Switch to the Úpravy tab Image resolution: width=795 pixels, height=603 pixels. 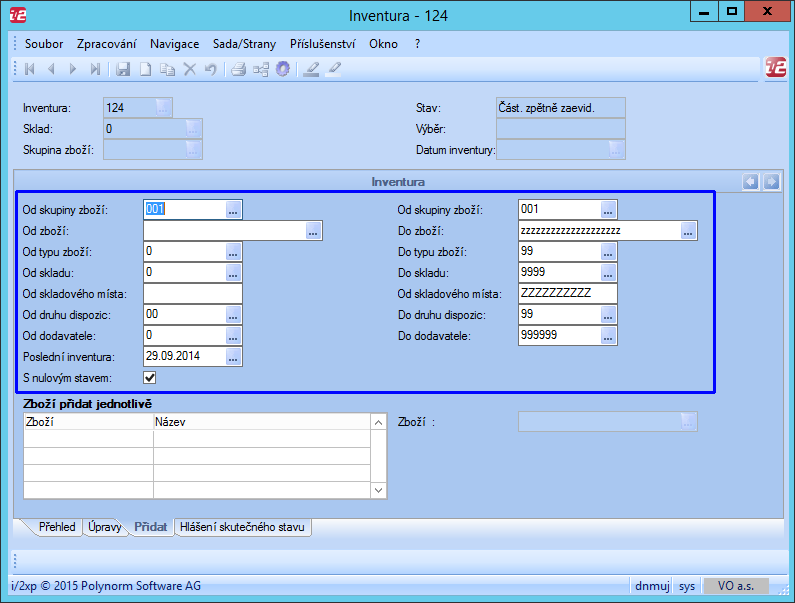(104, 527)
